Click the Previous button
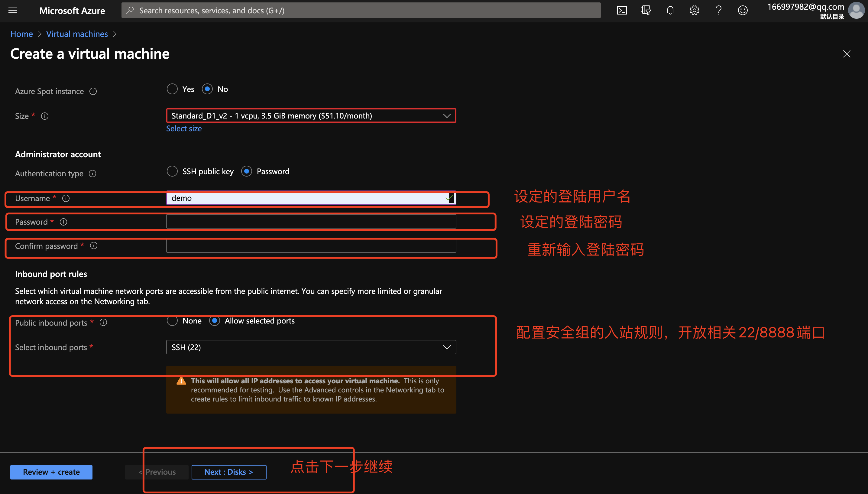This screenshot has height=494, width=868. pyautogui.click(x=157, y=472)
